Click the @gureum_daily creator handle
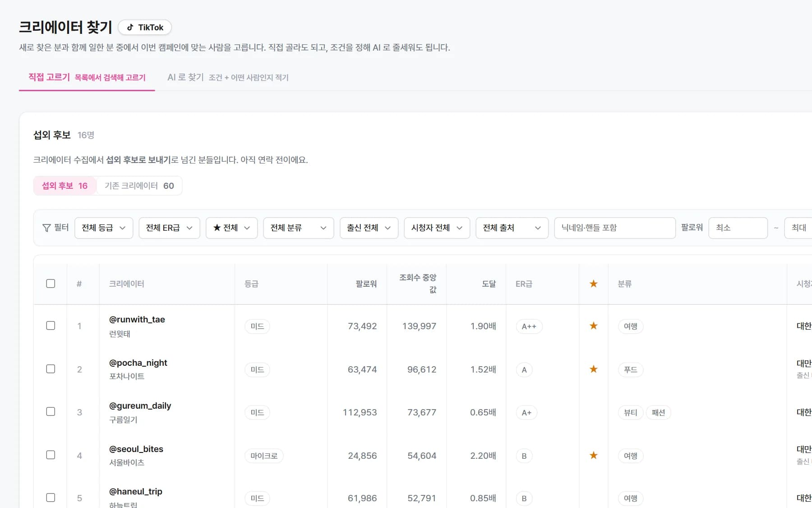This screenshot has width=812, height=508. [x=140, y=405]
